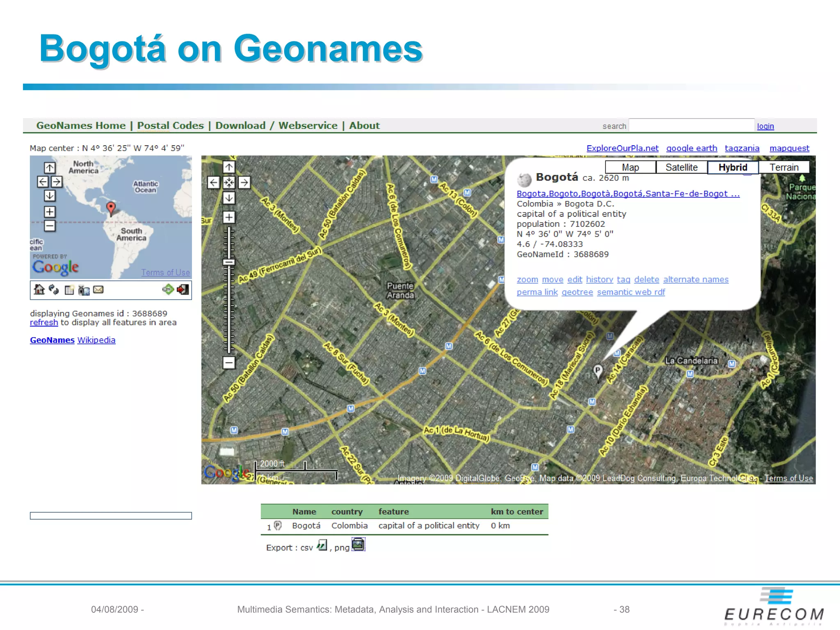Click the refresh arrows icon in the toolbar
This screenshot has width=840, height=630.
pyautogui.click(x=54, y=290)
